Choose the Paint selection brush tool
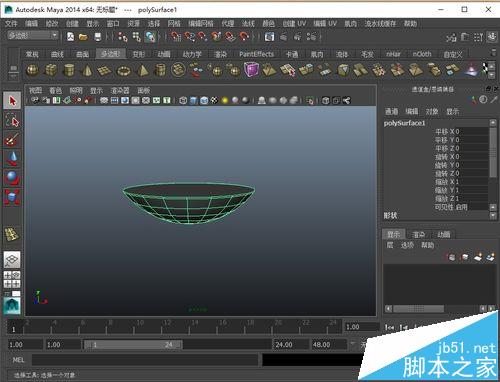Image resolution: width=500 pixels, height=382 pixels. (12, 139)
